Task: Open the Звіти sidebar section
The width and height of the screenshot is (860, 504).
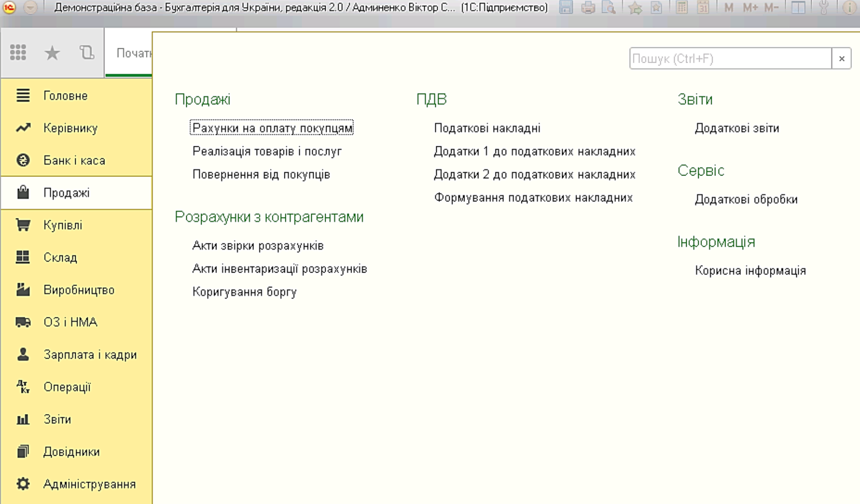Action: 77,419
